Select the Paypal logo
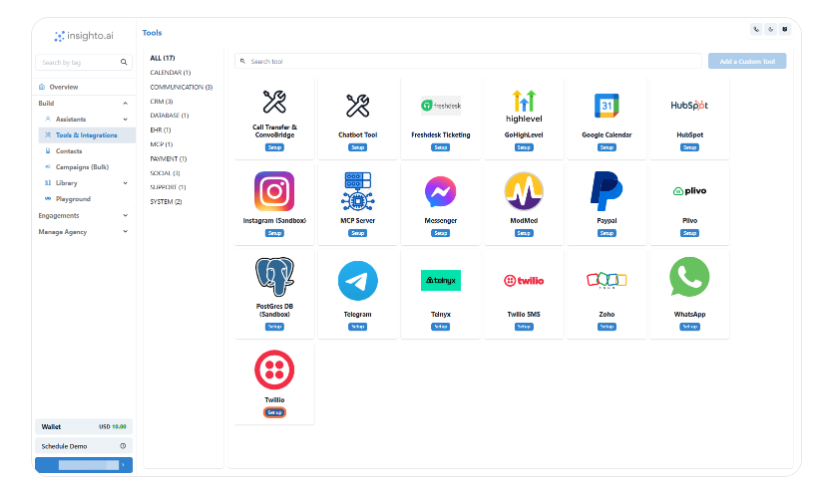Viewport: 820px width, 490px height. pos(607,191)
